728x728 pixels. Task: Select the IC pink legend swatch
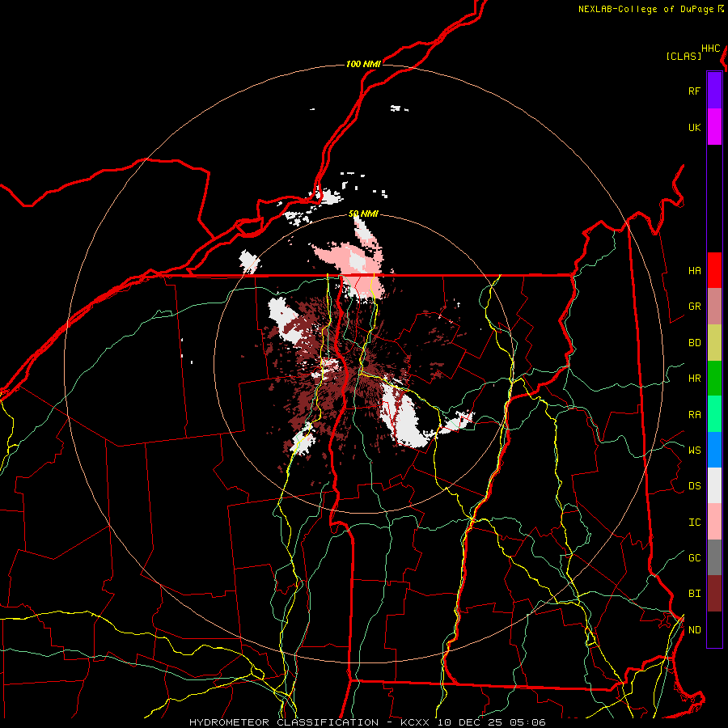[x=714, y=522]
